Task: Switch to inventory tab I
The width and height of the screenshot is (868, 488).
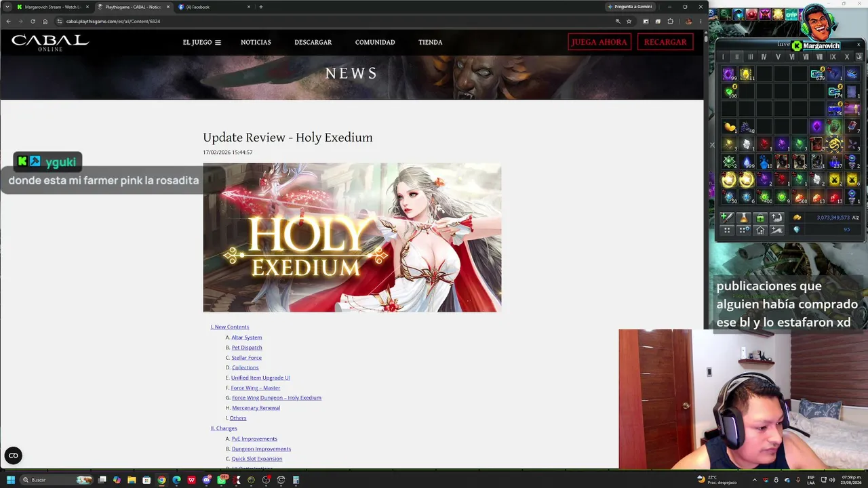Action: [723, 57]
